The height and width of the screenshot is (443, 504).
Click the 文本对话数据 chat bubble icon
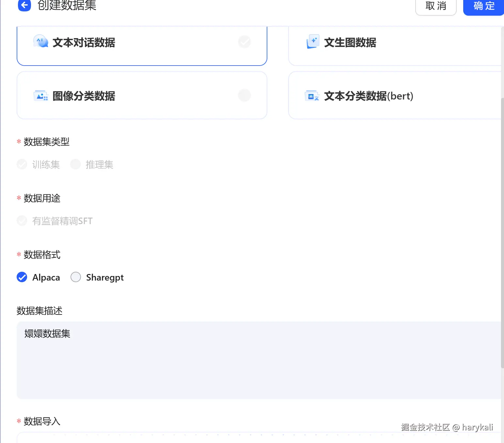tap(41, 42)
